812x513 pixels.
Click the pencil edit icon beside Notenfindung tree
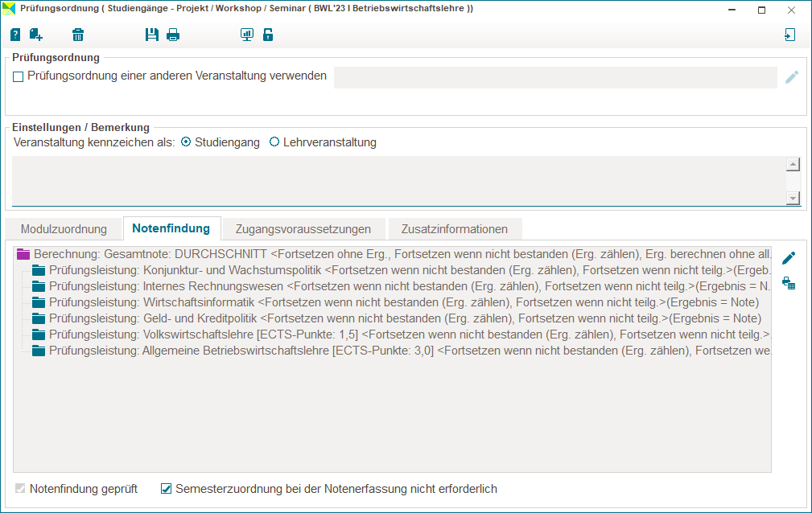[789, 258]
